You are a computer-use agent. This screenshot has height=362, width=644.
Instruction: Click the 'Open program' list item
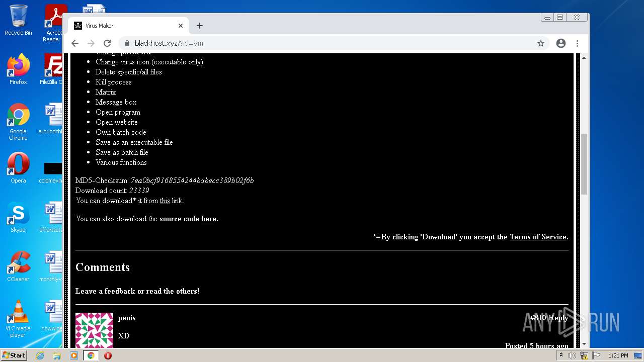118,112
